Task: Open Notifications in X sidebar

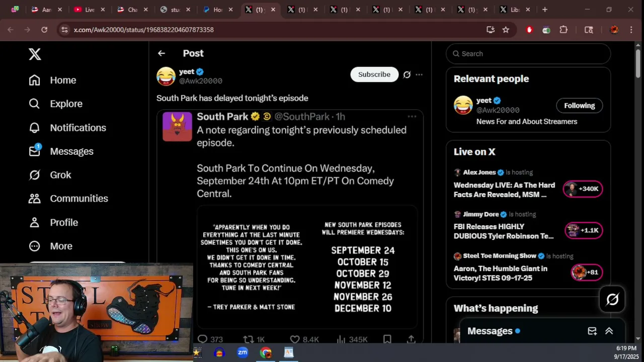Action: coord(67,128)
